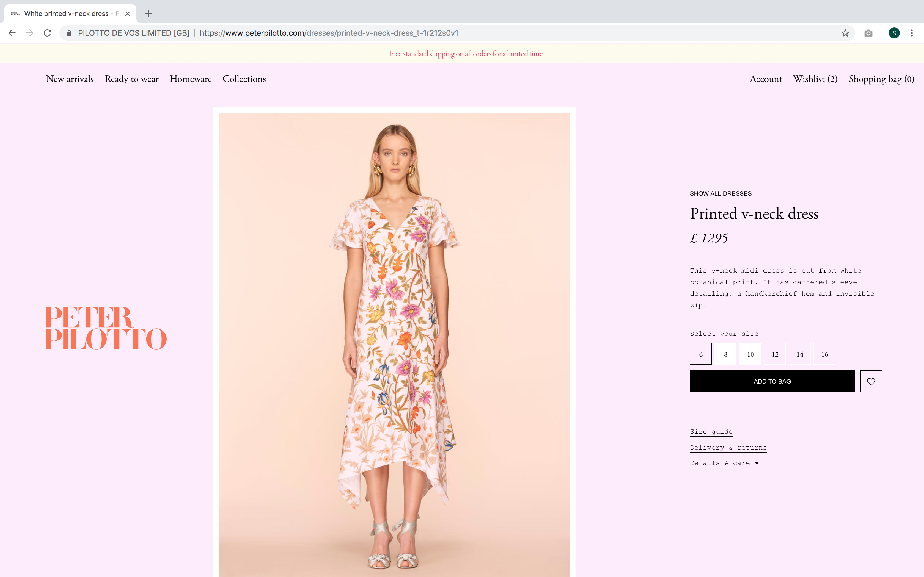Select size 8
Image resolution: width=924 pixels, height=577 pixels.
click(x=725, y=354)
